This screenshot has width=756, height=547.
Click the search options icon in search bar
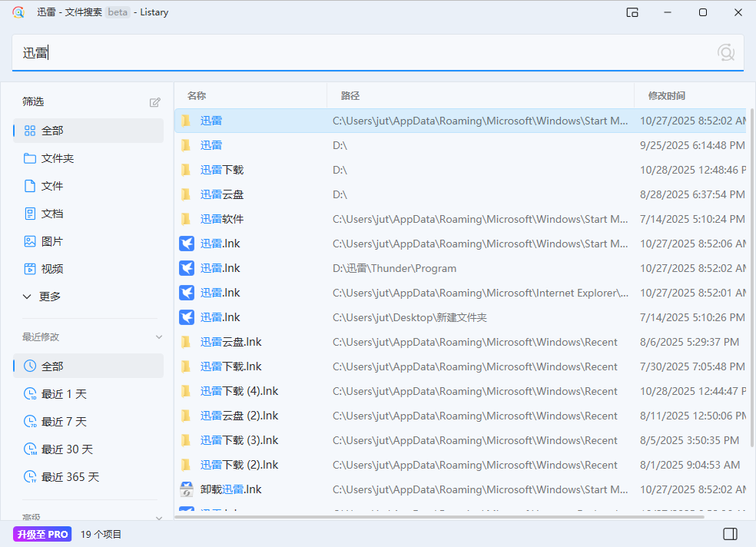[x=725, y=52]
